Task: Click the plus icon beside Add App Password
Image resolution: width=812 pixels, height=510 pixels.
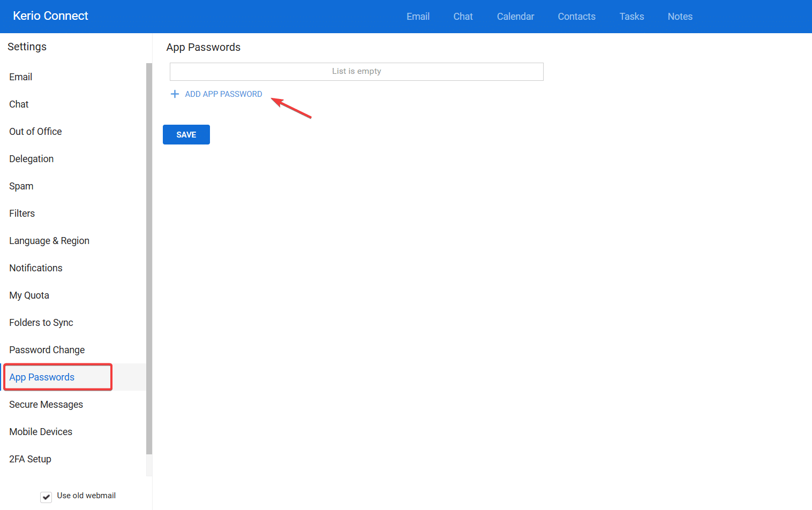Action: [175, 94]
